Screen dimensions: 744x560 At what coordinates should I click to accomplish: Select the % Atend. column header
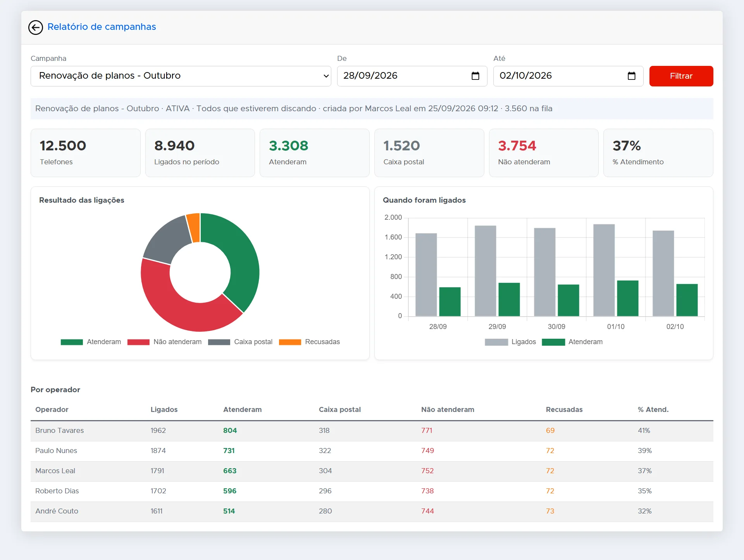click(x=653, y=410)
